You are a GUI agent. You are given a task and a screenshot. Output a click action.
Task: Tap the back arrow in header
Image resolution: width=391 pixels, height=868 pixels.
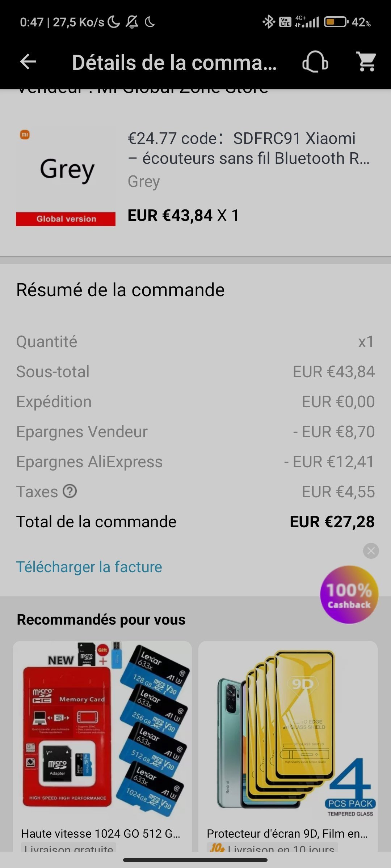(x=28, y=62)
